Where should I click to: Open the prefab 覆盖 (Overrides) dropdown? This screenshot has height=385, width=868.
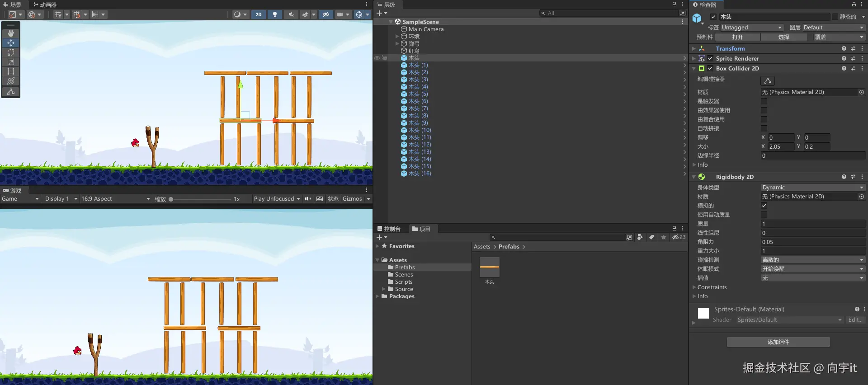tap(839, 37)
